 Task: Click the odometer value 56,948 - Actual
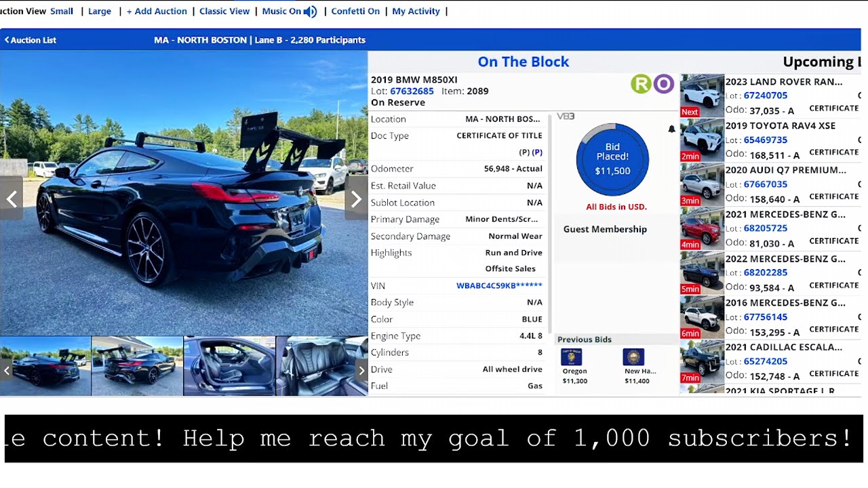[513, 169]
